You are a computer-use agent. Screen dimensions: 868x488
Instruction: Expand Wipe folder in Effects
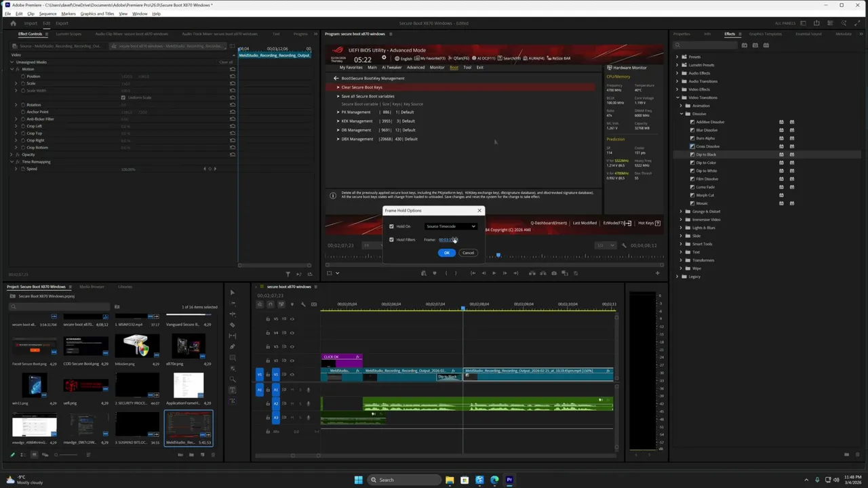682,268
